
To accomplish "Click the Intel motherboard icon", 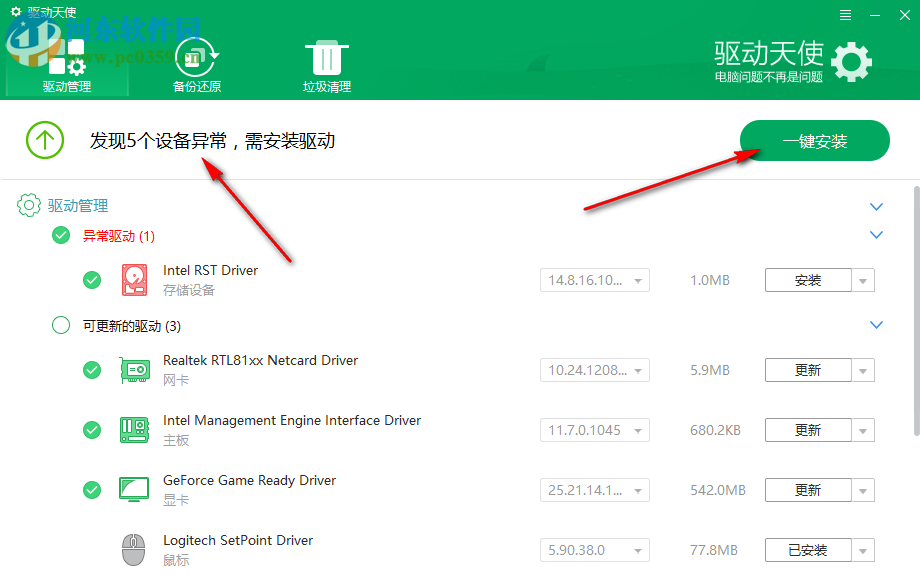I will [x=133, y=430].
